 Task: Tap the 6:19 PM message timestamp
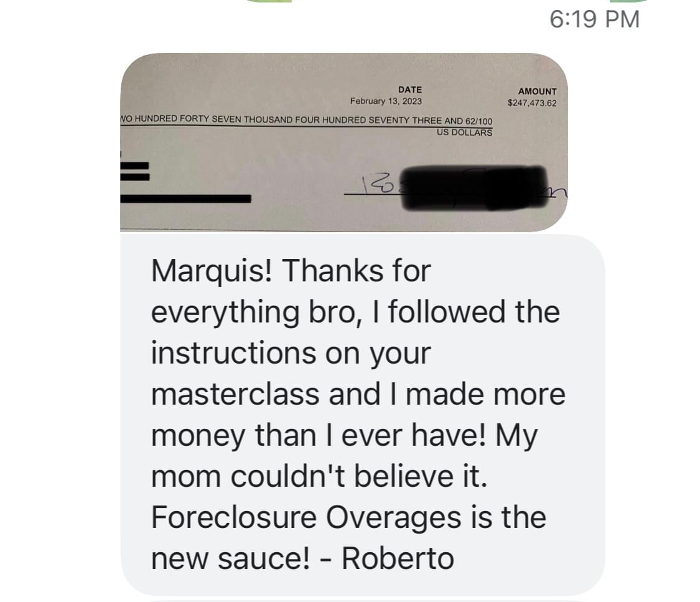pyautogui.click(x=594, y=19)
